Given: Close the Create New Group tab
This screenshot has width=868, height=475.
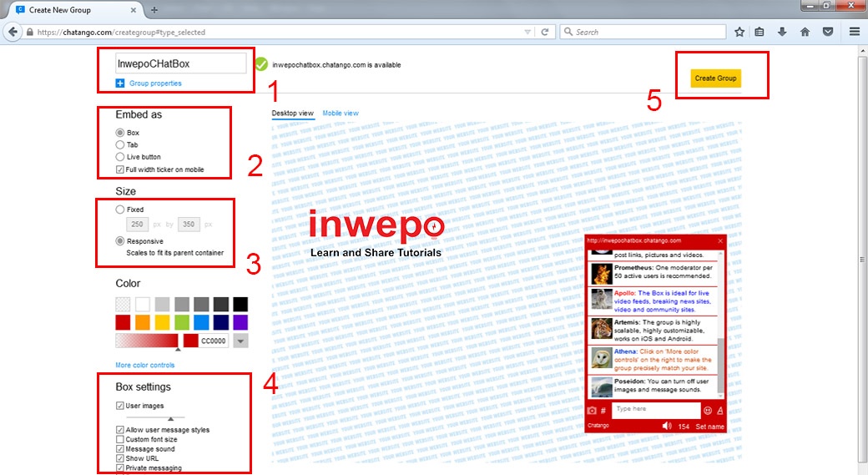Looking at the screenshot, I should click(x=134, y=10).
